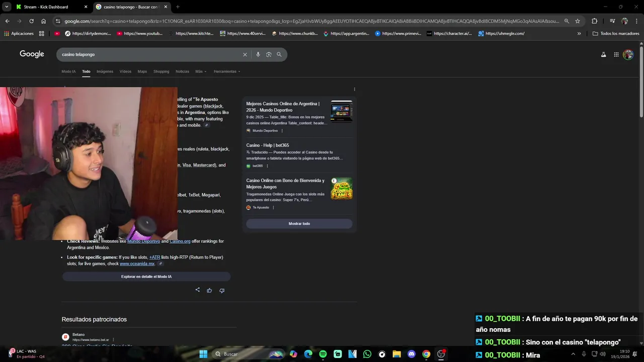
Task: Click the Chrome address bar URL
Action: coord(311,21)
